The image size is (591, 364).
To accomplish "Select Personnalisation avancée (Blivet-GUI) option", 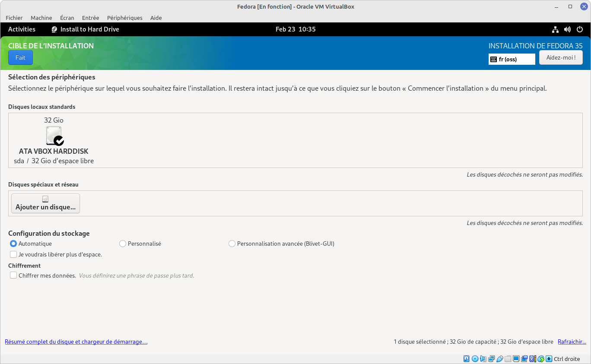I will 232,244.
